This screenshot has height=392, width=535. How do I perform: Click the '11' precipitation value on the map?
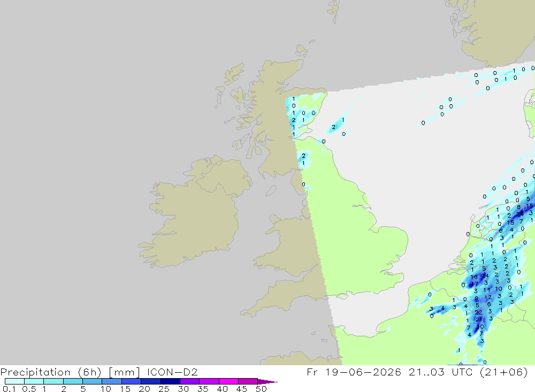[487, 290]
